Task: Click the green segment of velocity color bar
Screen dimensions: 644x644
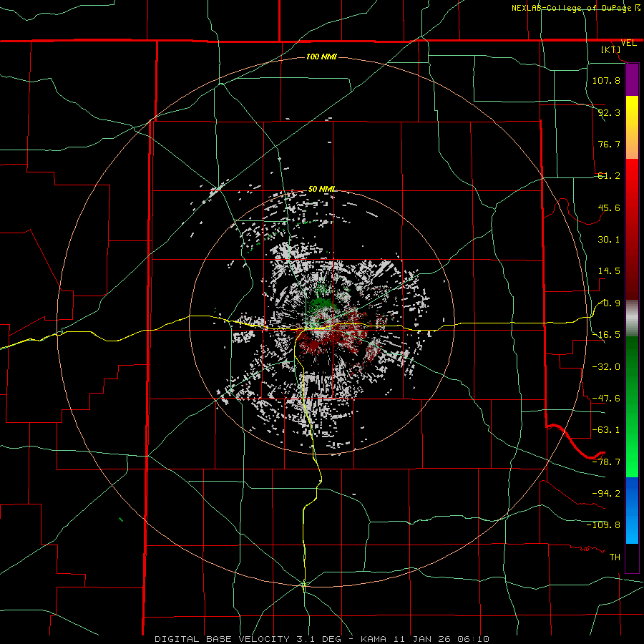Action: tap(632, 406)
